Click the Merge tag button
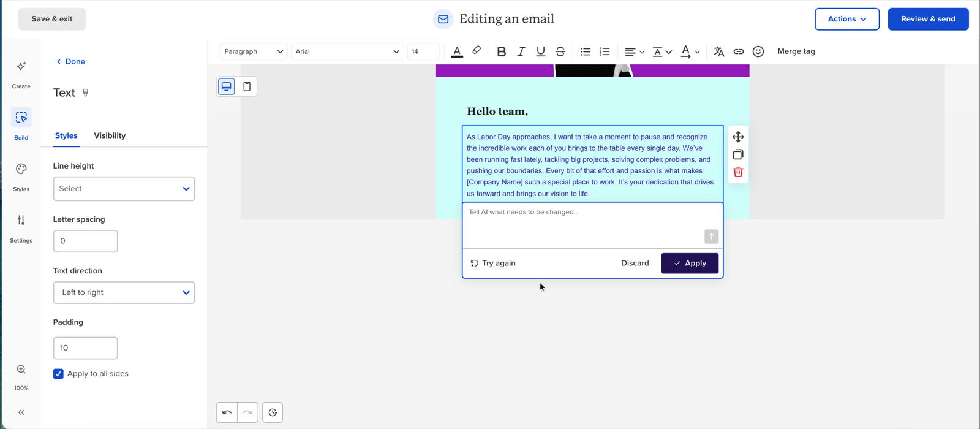This screenshot has width=980, height=429. (796, 51)
